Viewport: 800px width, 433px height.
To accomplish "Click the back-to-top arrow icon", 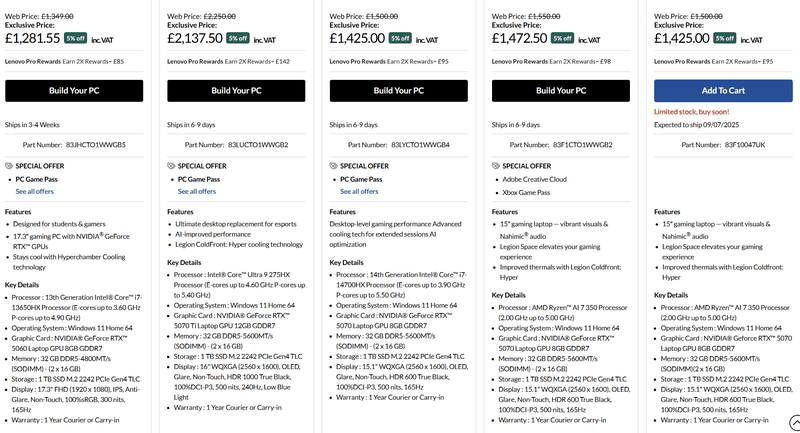I will click(x=795, y=423).
